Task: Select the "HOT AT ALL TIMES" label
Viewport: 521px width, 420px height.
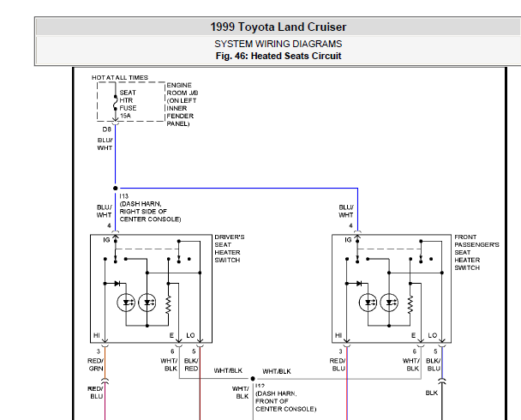Action: click(120, 77)
